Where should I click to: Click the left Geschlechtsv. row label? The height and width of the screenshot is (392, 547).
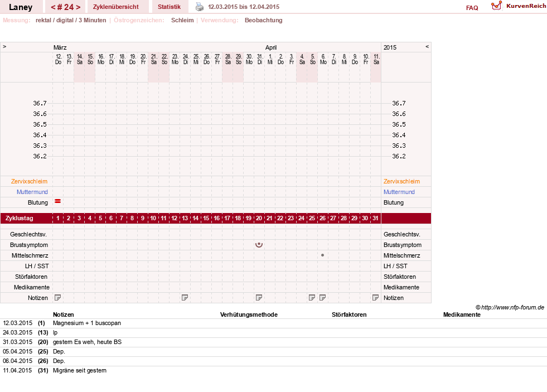pyautogui.click(x=28, y=234)
